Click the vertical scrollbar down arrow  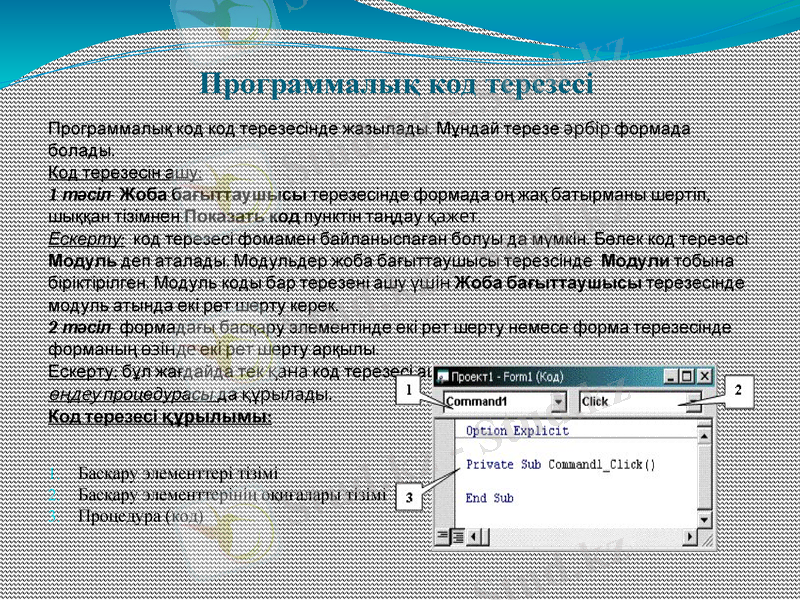pos(703,519)
